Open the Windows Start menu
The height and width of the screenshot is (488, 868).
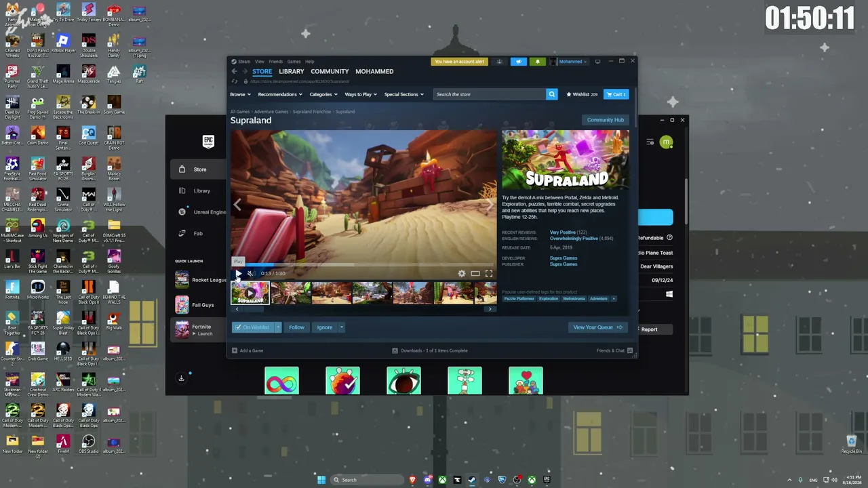point(321,480)
